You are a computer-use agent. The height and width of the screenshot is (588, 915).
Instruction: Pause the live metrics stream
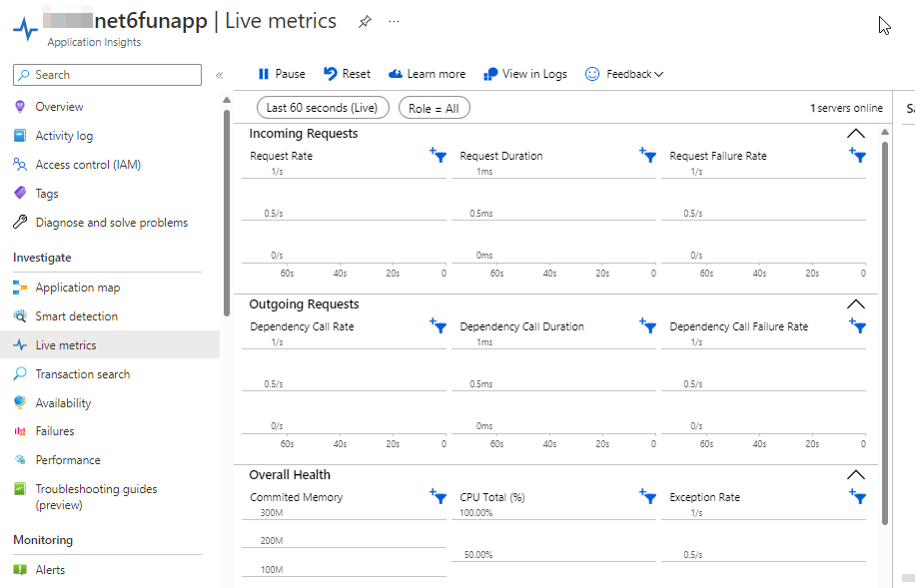click(281, 74)
